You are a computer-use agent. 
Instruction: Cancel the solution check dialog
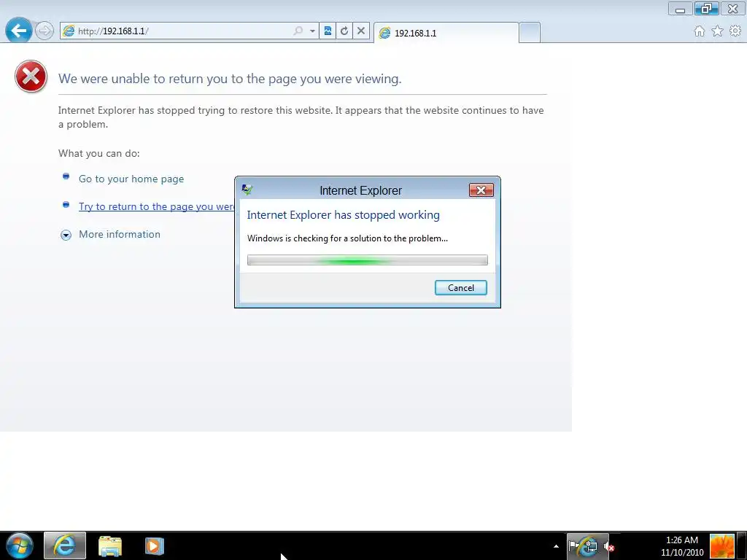pos(461,287)
